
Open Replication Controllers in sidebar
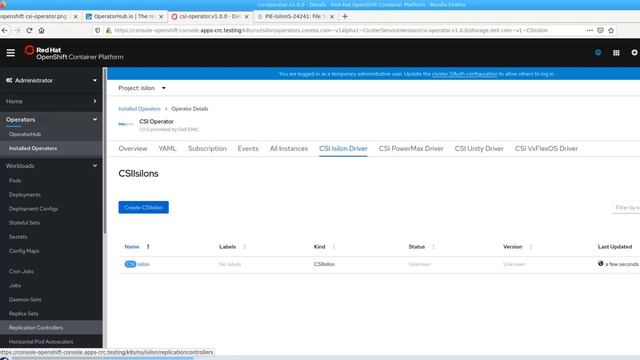pyautogui.click(x=36, y=328)
